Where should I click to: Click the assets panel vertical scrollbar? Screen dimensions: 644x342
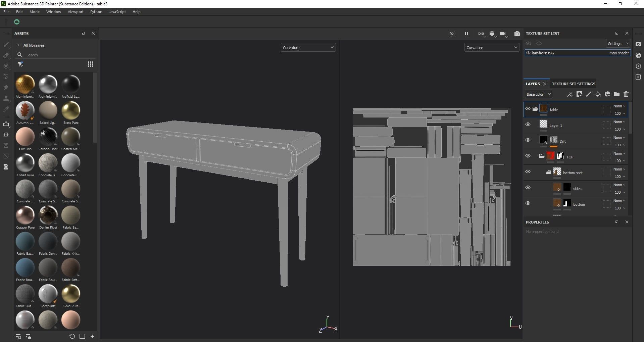[x=95, y=107]
